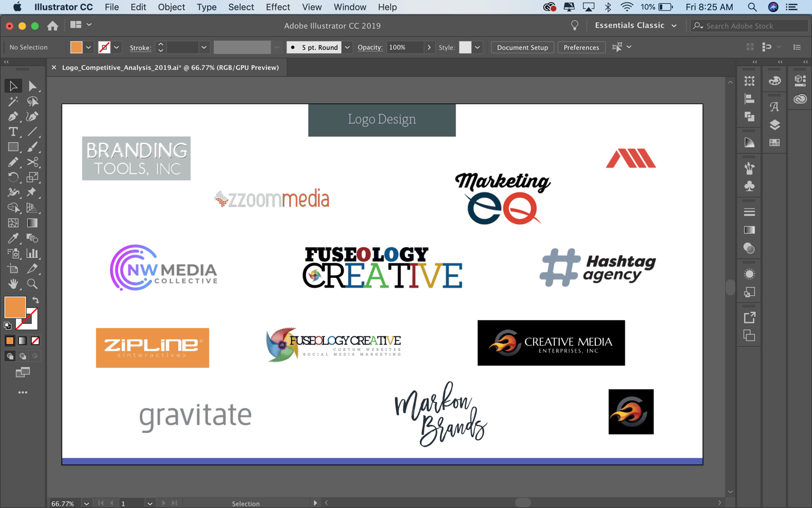Open the Asset Export panel icon

(x=749, y=317)
